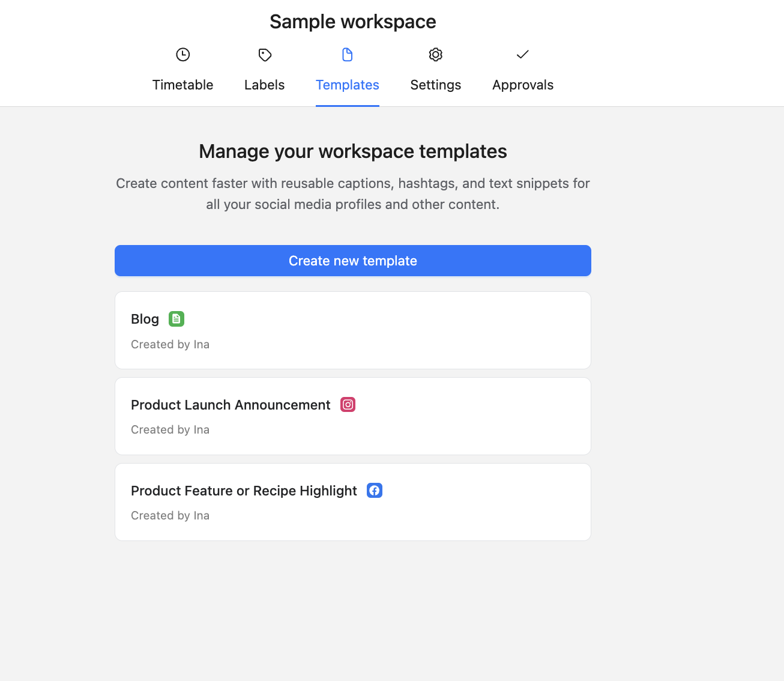Switch to the Timetable tab label
Viewport: 784px width, 681px height.
point(183,85)
